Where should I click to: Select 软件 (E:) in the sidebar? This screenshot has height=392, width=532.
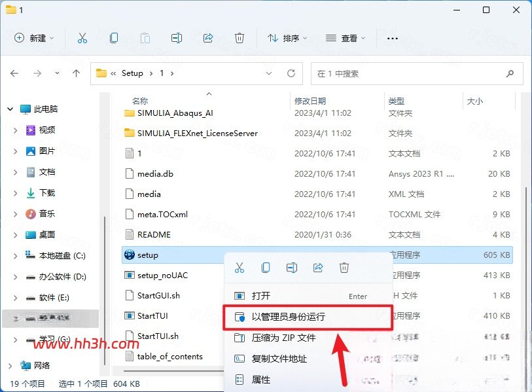tap(54, 298)
